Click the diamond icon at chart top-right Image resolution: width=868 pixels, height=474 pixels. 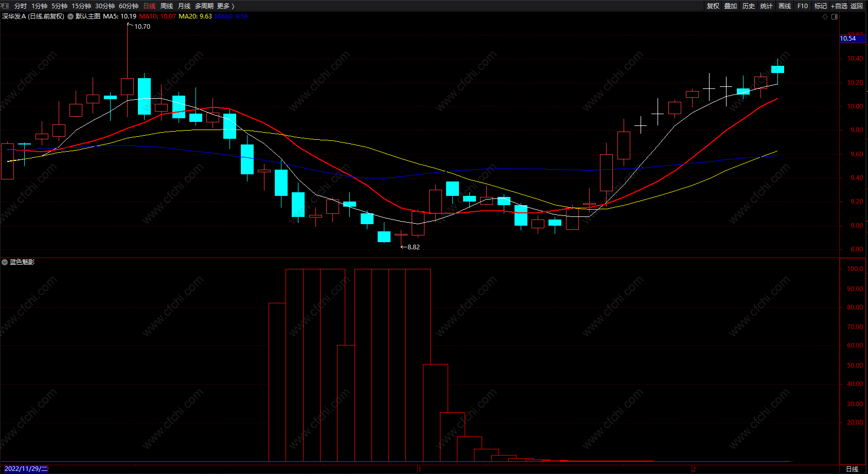click(825, 16)
